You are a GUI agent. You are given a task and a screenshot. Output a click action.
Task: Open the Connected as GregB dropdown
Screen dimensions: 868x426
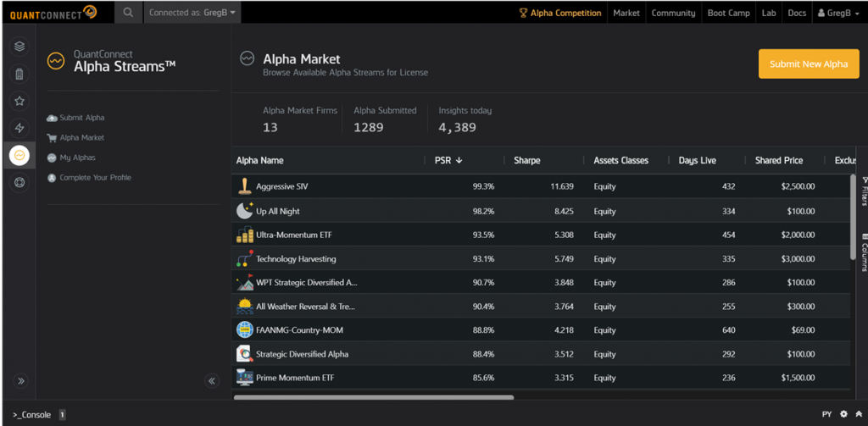pyautogui.click(x=192, y=12)
